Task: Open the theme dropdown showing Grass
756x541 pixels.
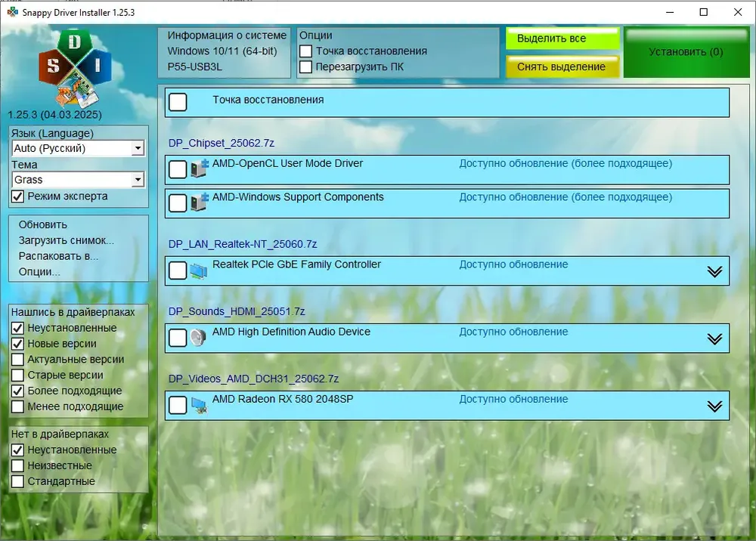Action: (x=137, y=180)
